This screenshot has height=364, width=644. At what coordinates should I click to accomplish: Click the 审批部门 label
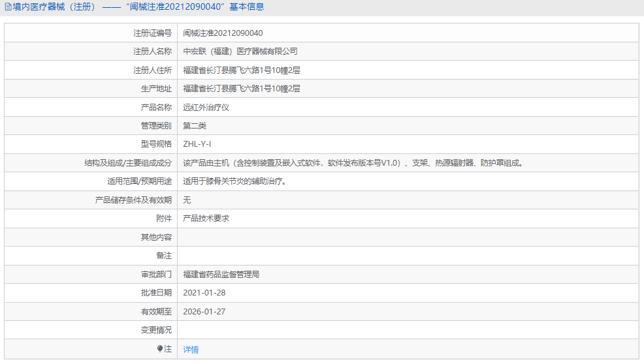pos(156,275)
